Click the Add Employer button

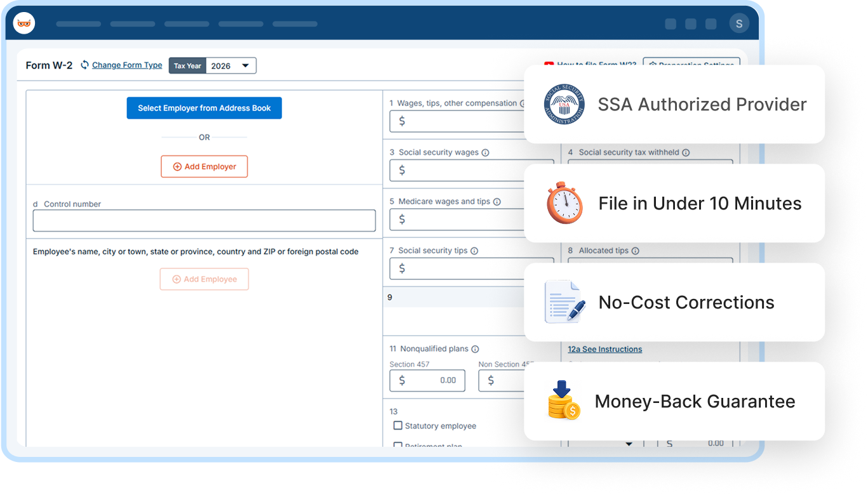point(204,166)
